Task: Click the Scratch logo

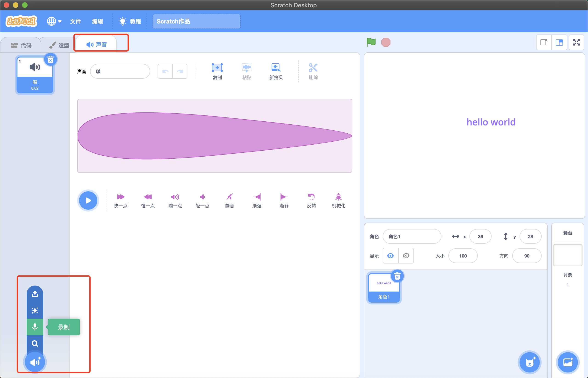Action: 21,21
